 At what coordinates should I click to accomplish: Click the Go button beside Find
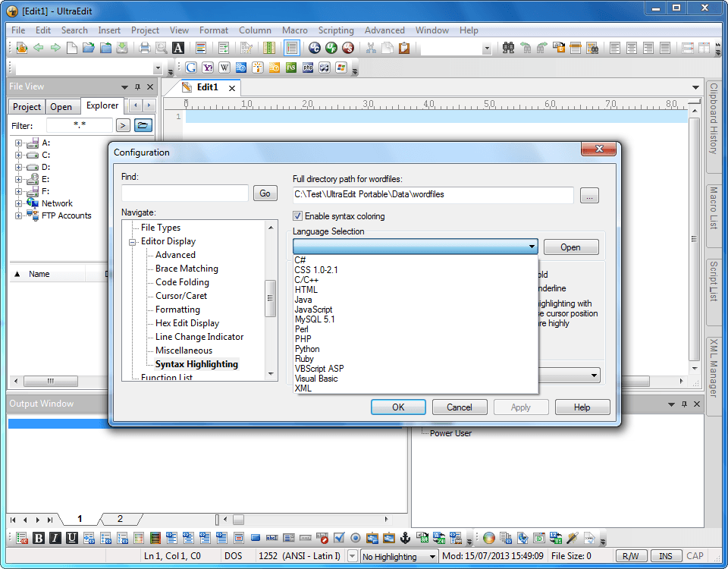(x=265, y=193)
